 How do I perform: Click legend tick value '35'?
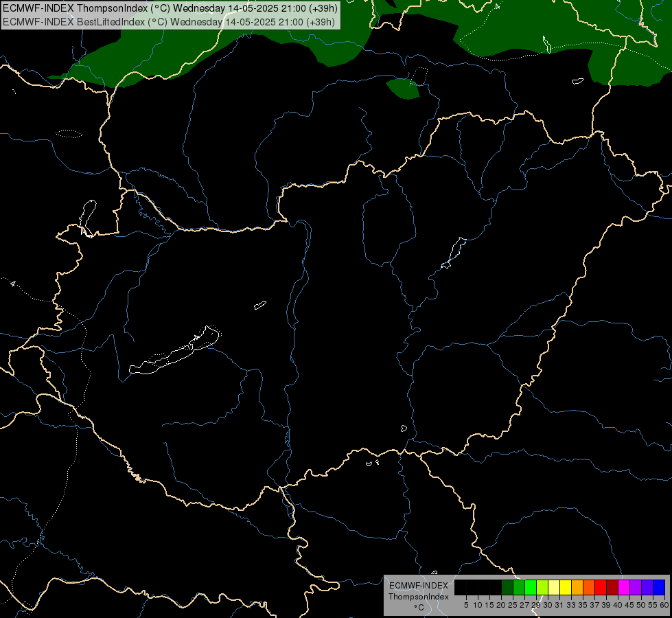point(583,605)
